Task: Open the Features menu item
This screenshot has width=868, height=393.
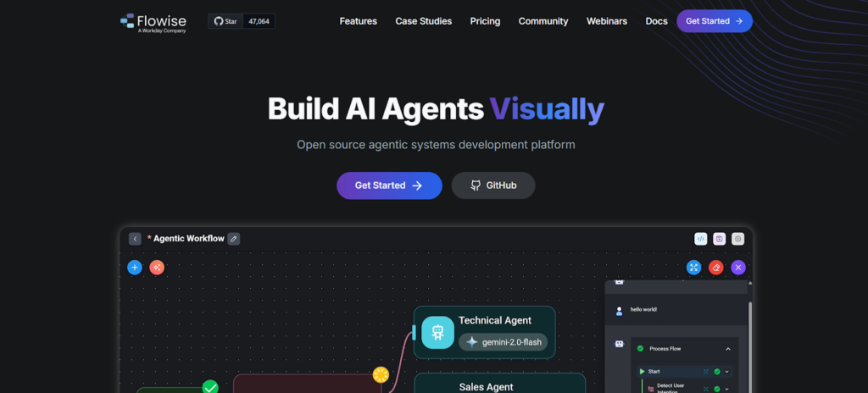Action: point(358,21)
